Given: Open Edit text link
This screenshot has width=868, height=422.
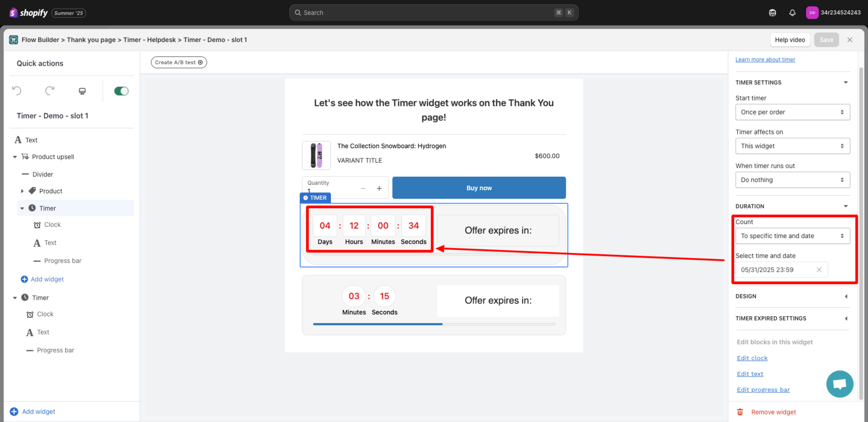Looking at the screenshot, I should point(750,374).
